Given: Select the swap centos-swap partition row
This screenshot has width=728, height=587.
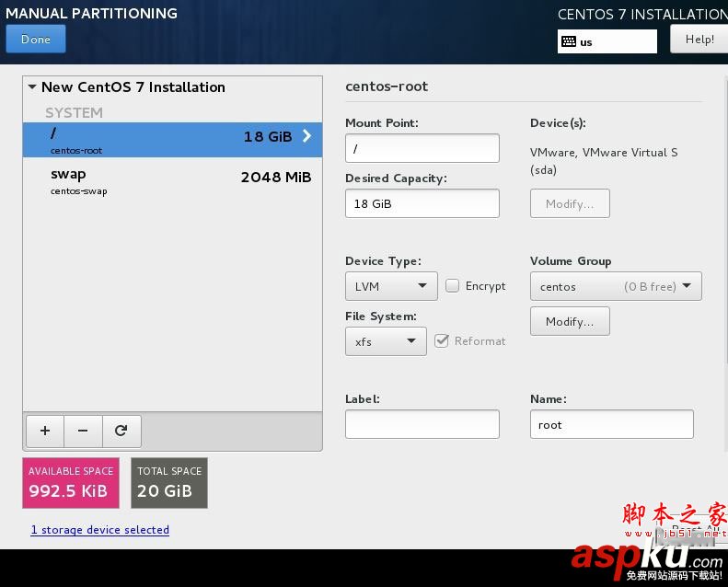Looking at the screenshot, I should click(172, 181).
